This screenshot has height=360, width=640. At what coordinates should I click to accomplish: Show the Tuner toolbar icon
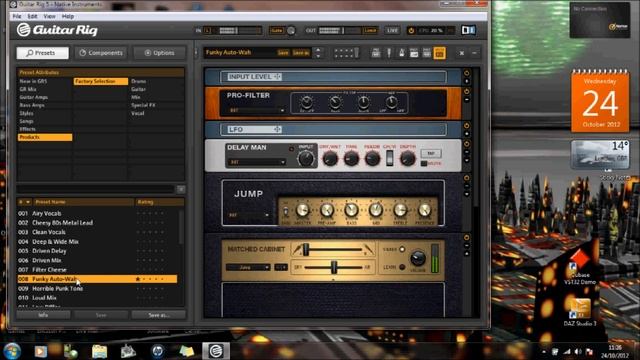[389, 53]
